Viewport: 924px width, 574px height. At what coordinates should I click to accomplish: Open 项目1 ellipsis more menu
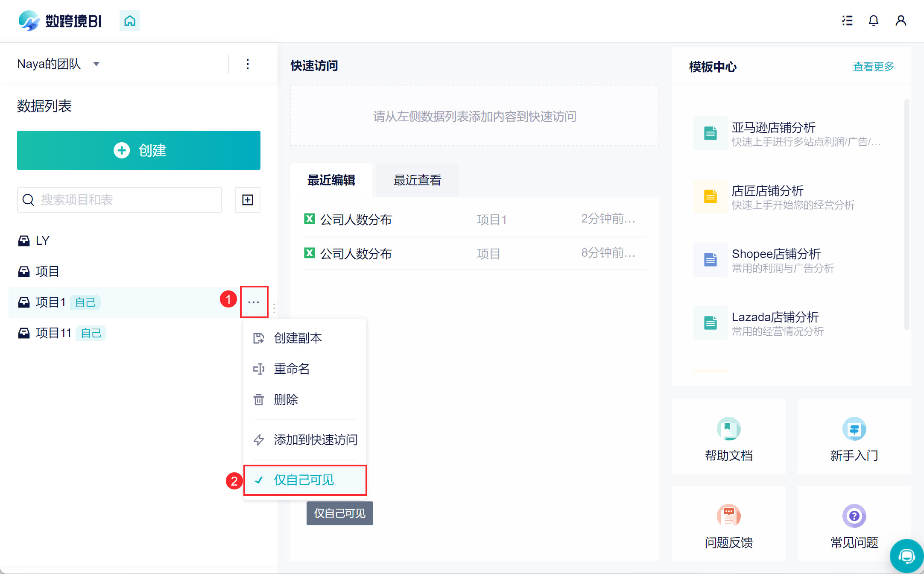pyautogui.click(x=254, y=302)
